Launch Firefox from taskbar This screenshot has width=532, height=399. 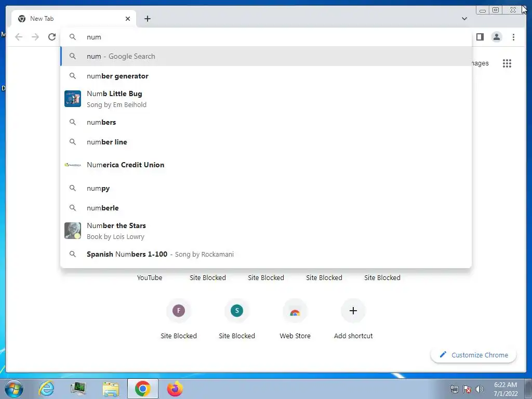[175, 389]
